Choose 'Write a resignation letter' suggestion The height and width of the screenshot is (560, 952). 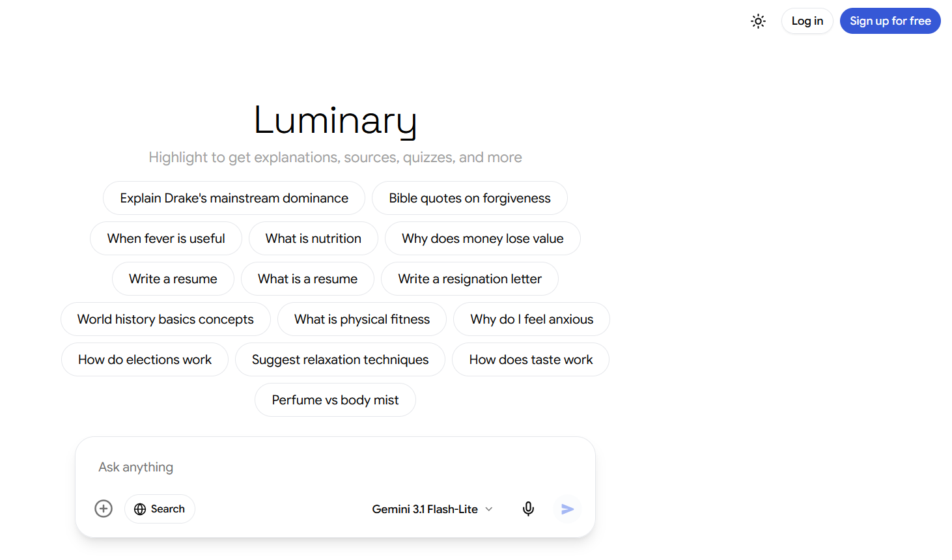tap(469, 279)
